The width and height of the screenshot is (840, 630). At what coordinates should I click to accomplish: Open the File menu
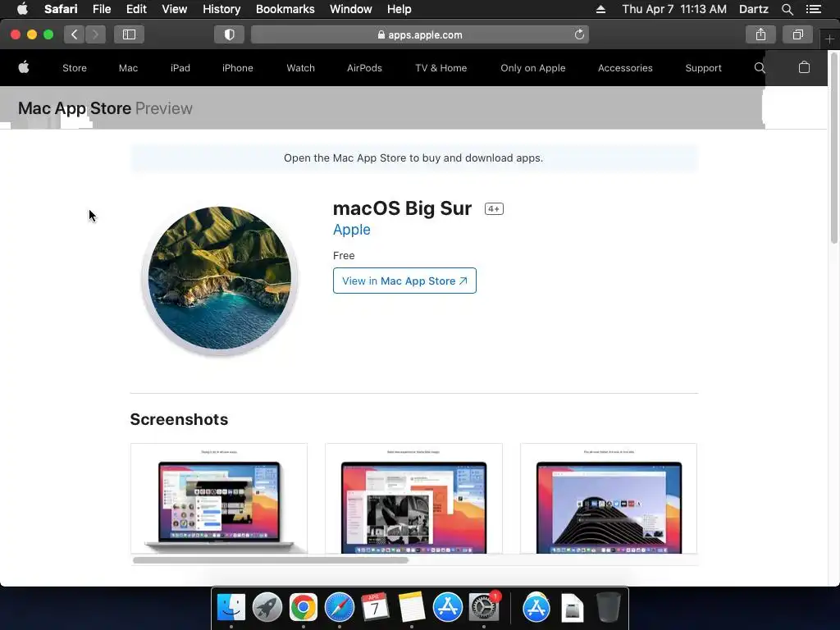[101, 9]
